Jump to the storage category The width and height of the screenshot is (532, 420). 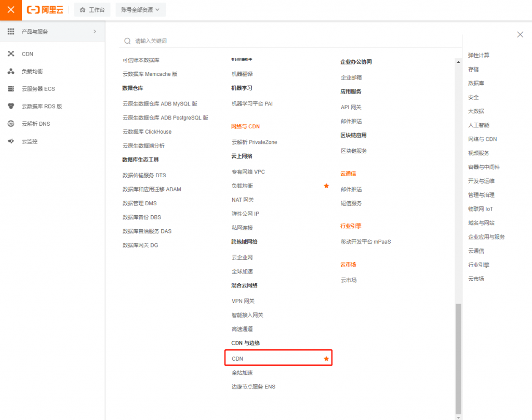pos(473,69)
